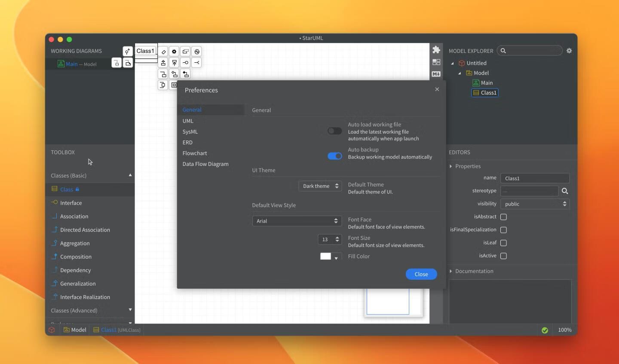619x364 pixels.
Task: Select the Interface tool in Toolbox
Action: pos(71,203)
